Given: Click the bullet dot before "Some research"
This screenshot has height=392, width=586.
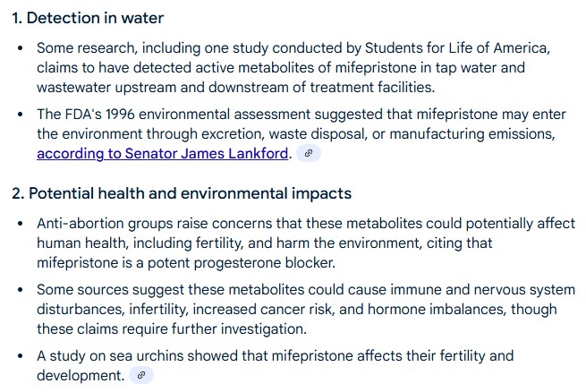Looking at the screenshot, I should (x=20, y=47).
